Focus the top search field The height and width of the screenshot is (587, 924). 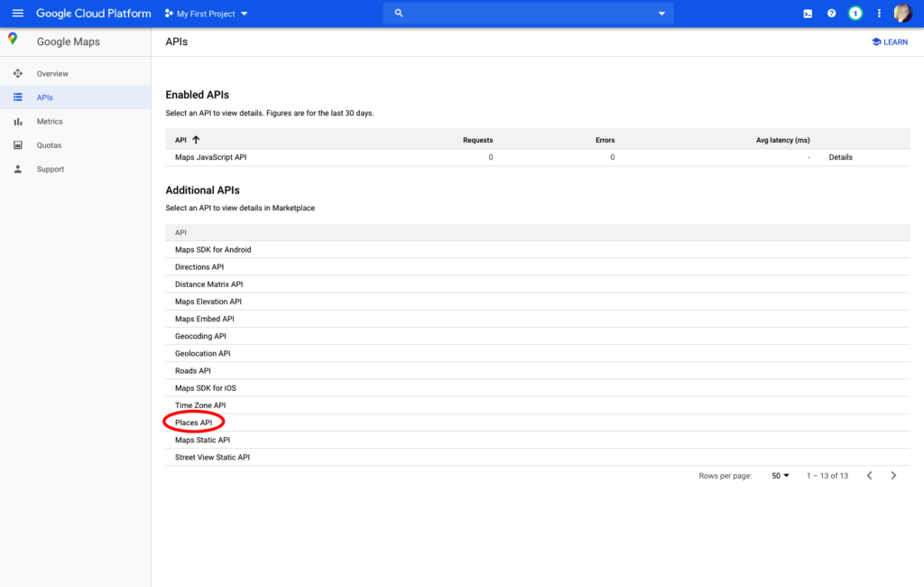pos(528,13)
